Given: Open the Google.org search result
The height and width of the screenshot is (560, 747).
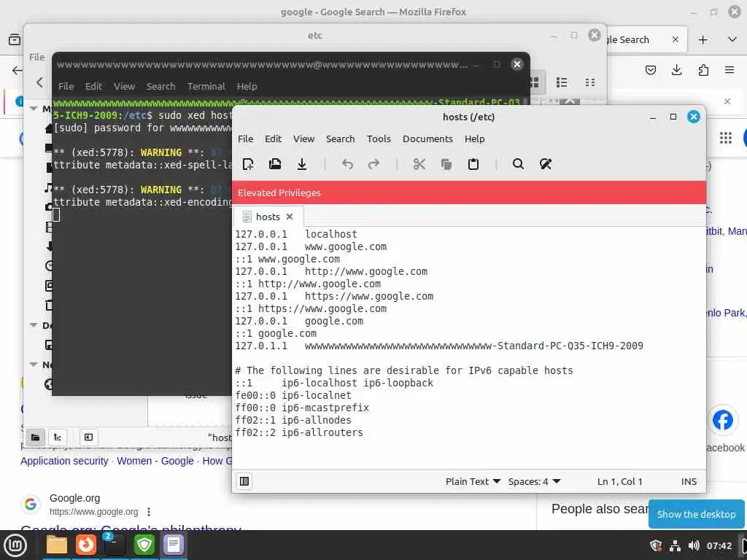Looking at the screenshot, I should [x=131, y=528].
